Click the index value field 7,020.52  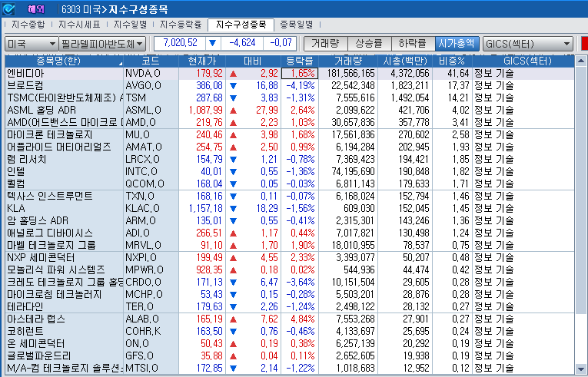[x=180, y=43]
